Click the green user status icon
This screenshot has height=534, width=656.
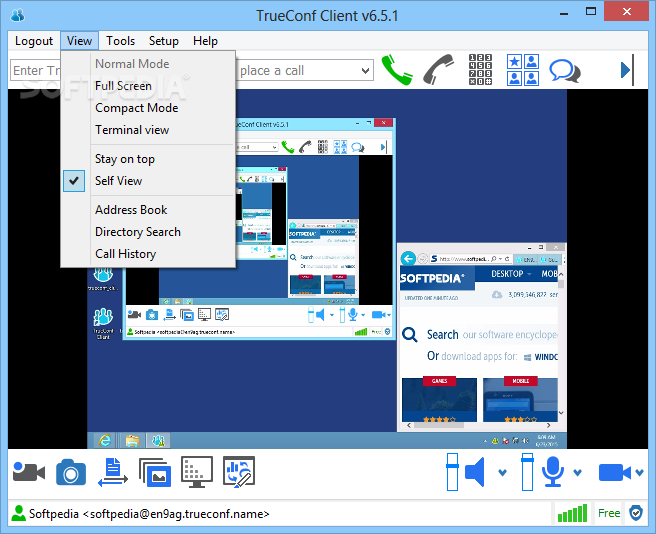tap(18, 513)
